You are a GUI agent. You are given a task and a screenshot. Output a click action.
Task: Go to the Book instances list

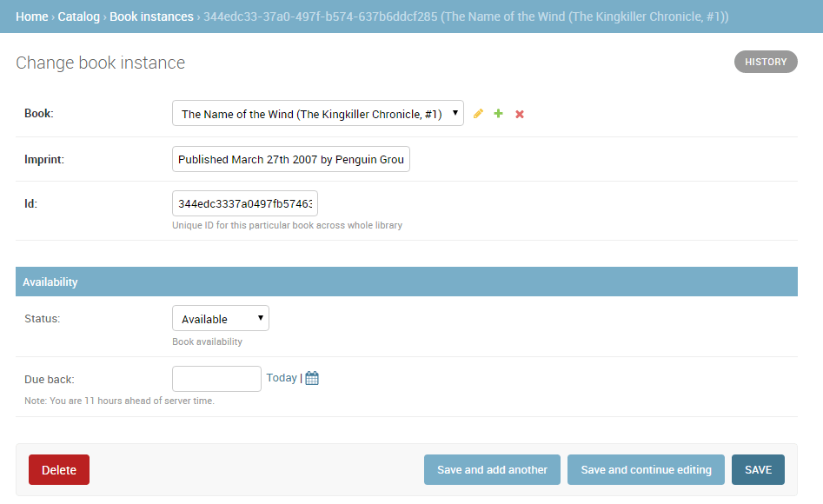click(x=151, y=16)
